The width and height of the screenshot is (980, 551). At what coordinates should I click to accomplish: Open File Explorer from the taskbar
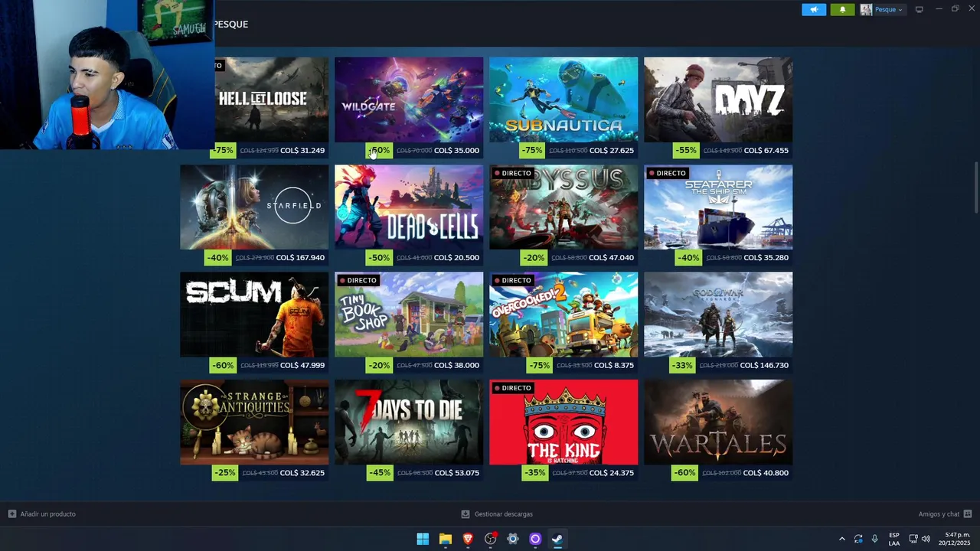(x=446, y=539)
